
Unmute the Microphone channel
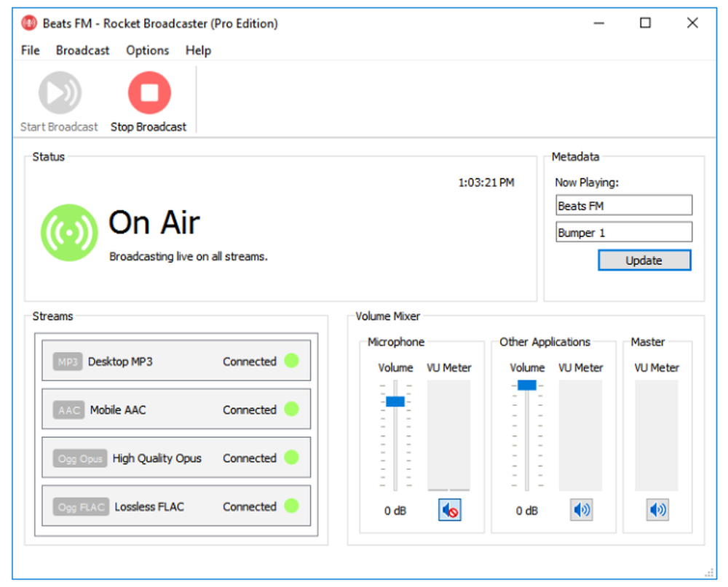tap(450, 510)
